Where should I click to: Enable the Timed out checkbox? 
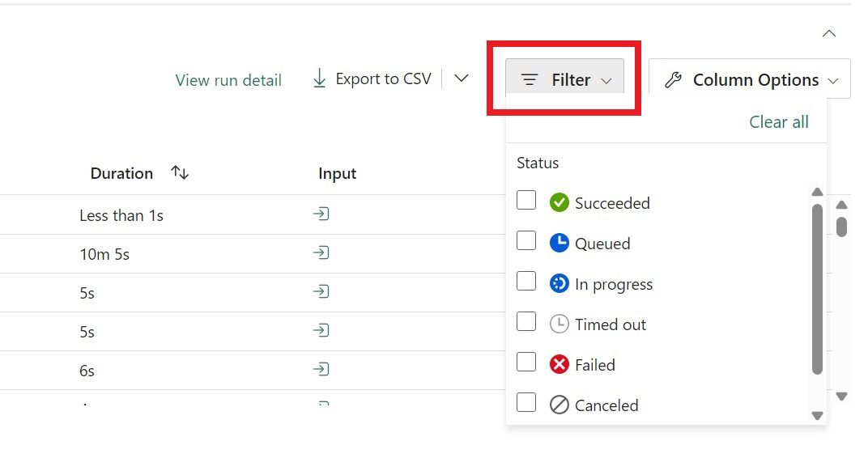pos(526,322)
